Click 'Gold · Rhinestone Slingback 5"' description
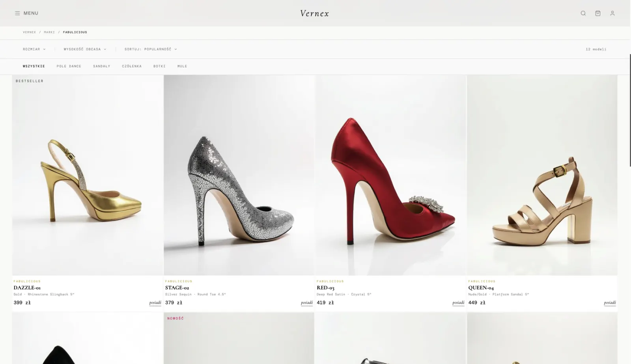The width and height of the screenshot is (631, 364). click(44, 294)
